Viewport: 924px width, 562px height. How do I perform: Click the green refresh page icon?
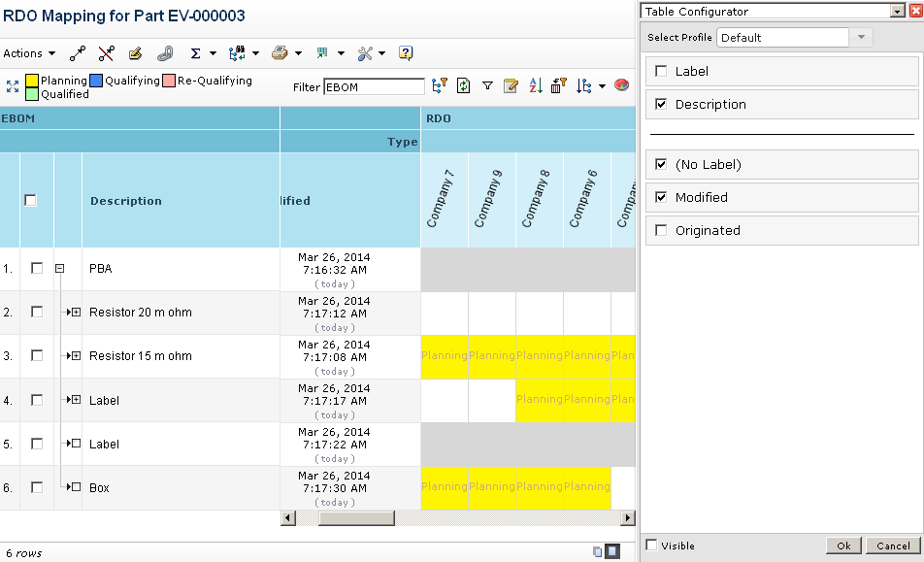[464, 86]
